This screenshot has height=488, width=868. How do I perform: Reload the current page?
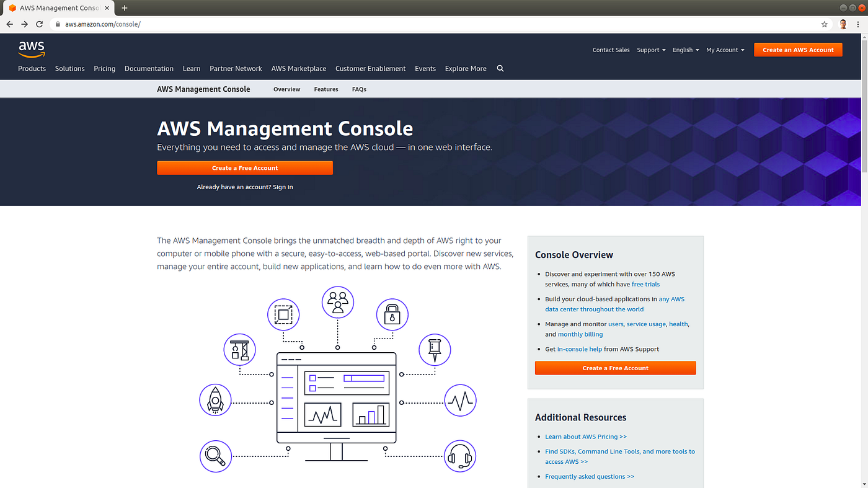point(39,24)
